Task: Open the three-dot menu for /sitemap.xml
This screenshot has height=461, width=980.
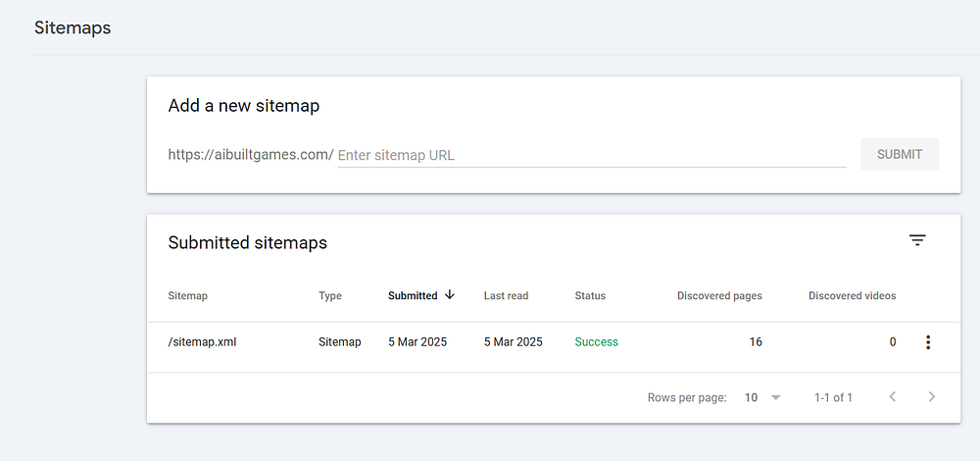Action: click(x=928, y=342)
